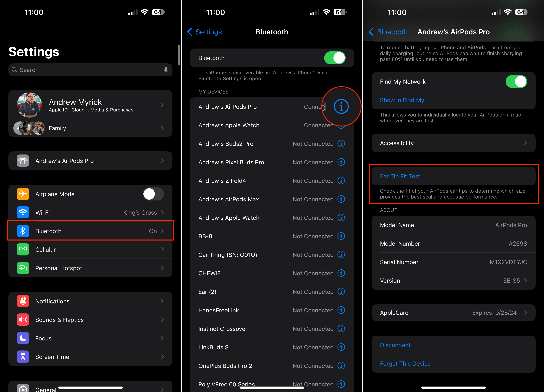Image resolution: width=544 pixels, height=392 pixels.
Task: Tap the Model Number value A2698
Action: coord(518,244)
